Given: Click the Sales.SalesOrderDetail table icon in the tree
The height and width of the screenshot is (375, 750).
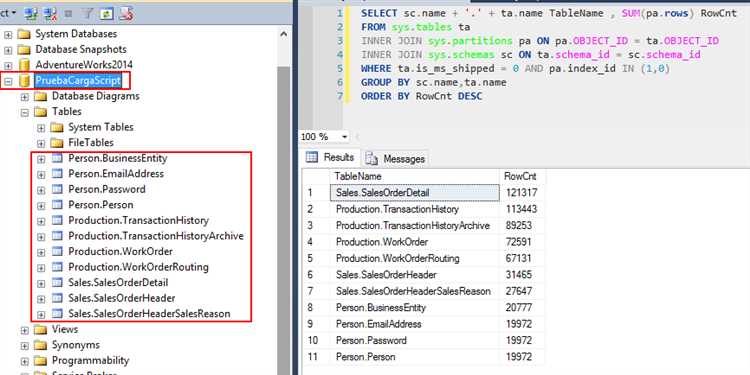Looking at the screenshot, I should (x=57, y=282).
